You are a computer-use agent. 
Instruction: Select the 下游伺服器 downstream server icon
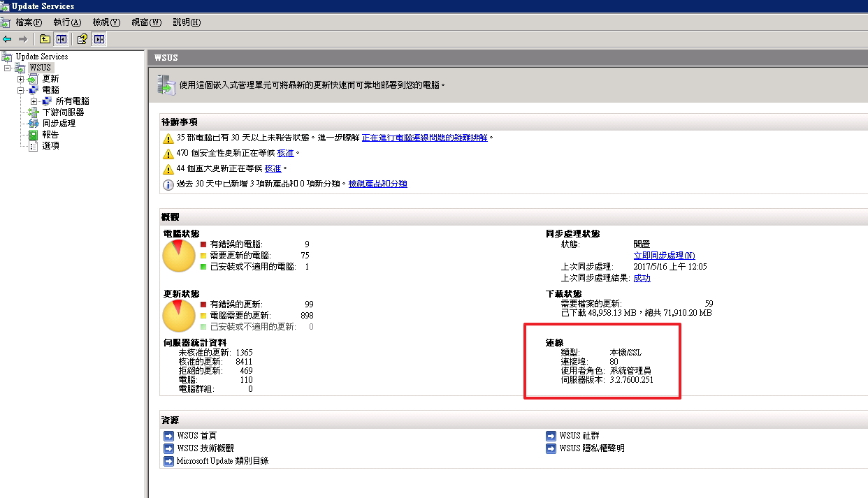coord(34,112)
